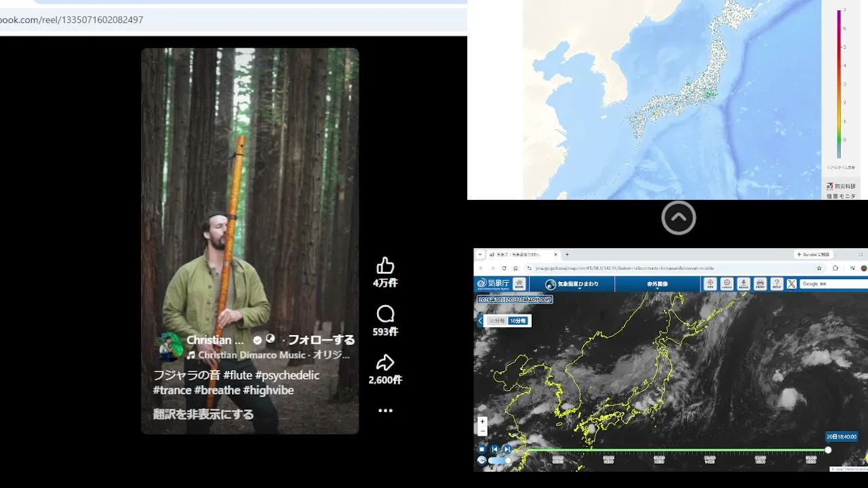Reload the JMA page
868x488 pixels.
point(504,268)
